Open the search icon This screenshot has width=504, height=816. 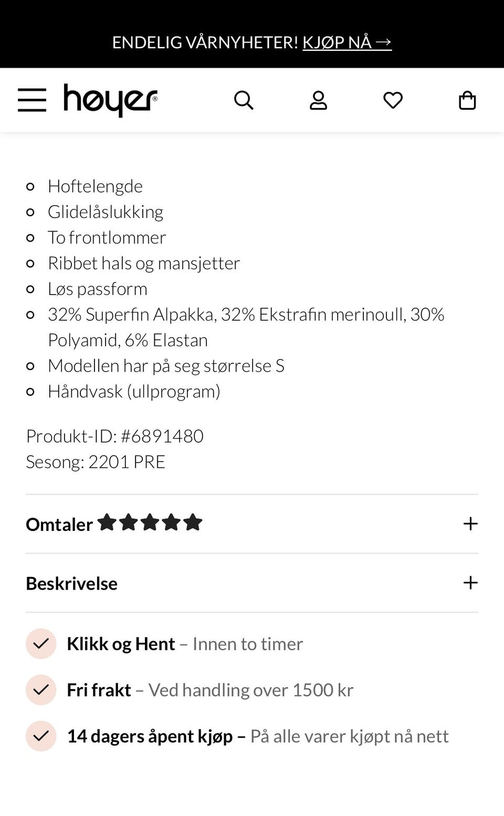(244, 100)
